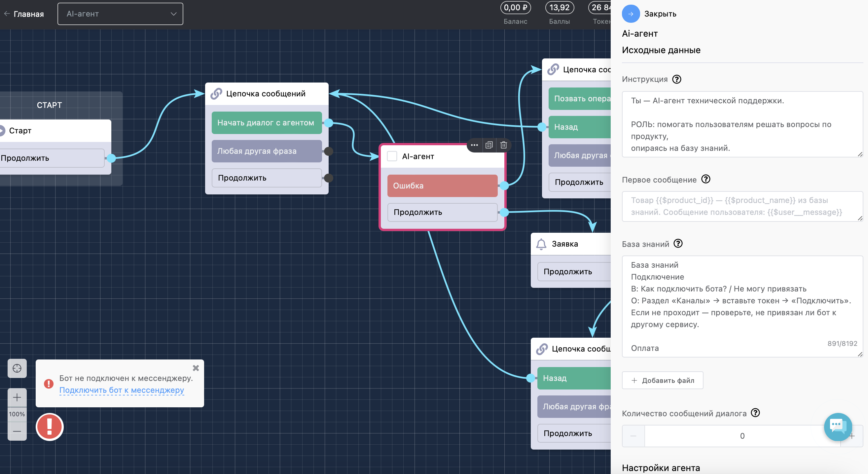Tick the checkbox on AI-агент node

coord(392,156)
